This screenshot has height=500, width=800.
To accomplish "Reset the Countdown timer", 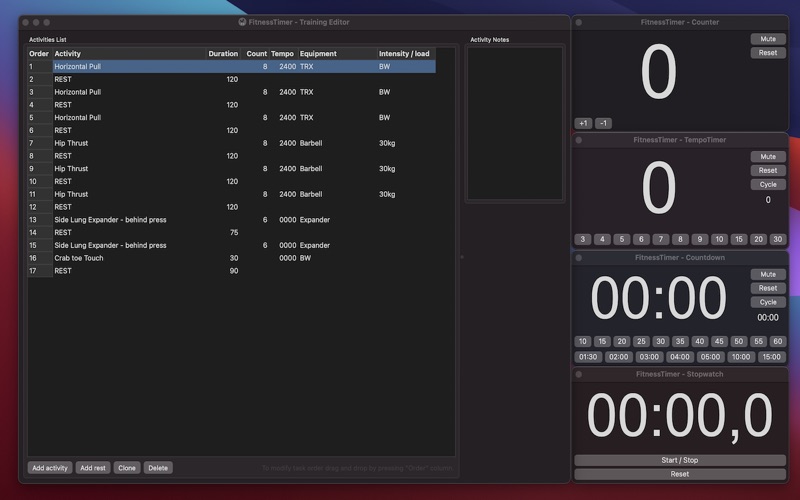I will pos(768,288).
